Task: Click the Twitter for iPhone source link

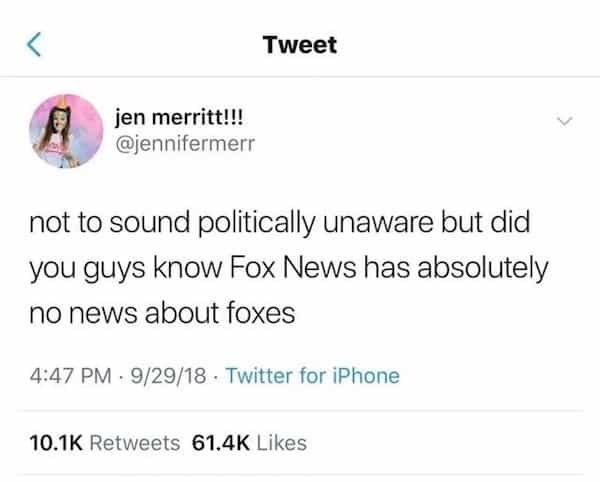Action: tap(312, 376)
